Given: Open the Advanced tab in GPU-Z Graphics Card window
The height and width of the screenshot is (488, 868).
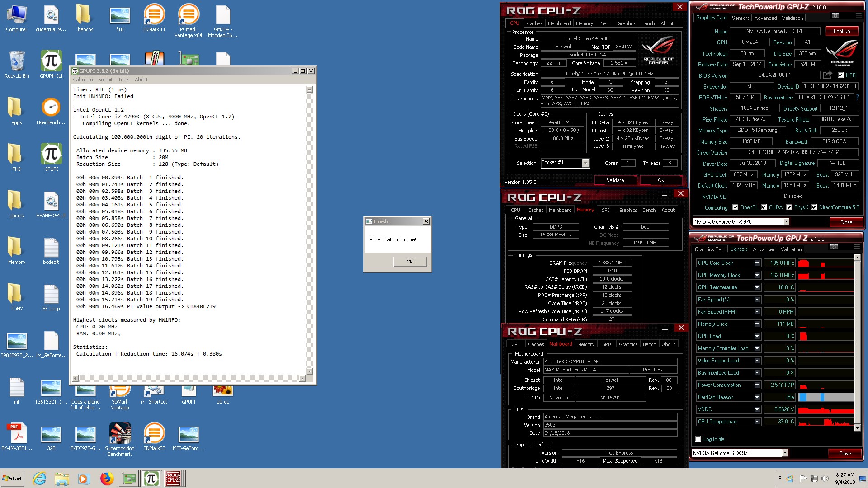Looking at the screenshot, I should pyautogui.click(x=765, y=18).
